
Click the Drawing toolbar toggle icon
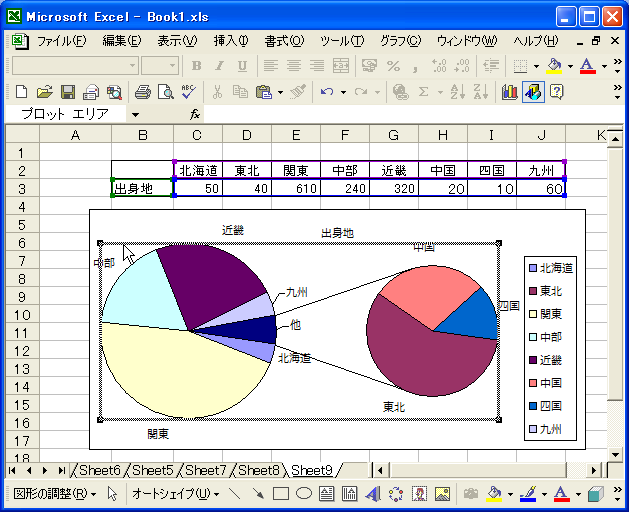[x=533, y=92]
